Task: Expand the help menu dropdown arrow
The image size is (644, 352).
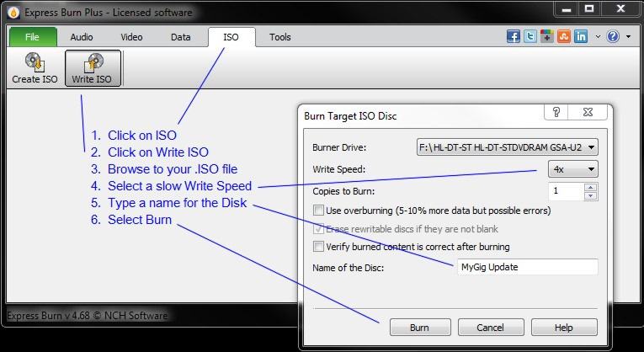Action: click(x=628, y=36)
